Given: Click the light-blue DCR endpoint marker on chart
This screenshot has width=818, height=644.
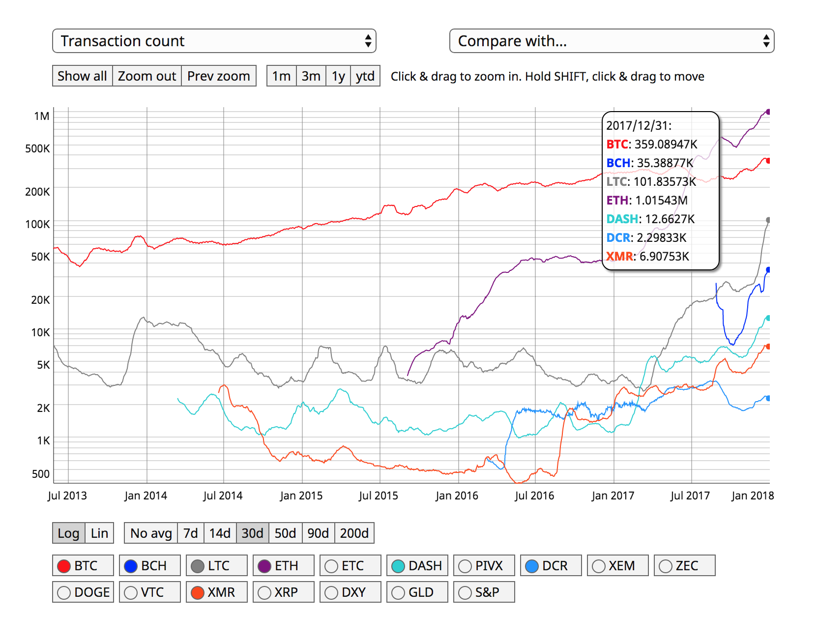Looking at the screenshot, I should click(x=768, y=398).
